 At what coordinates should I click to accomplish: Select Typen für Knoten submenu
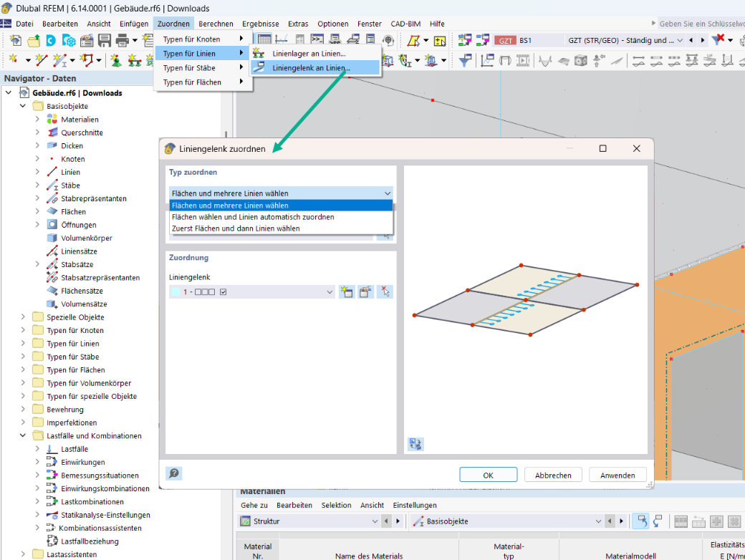[203, 39]
